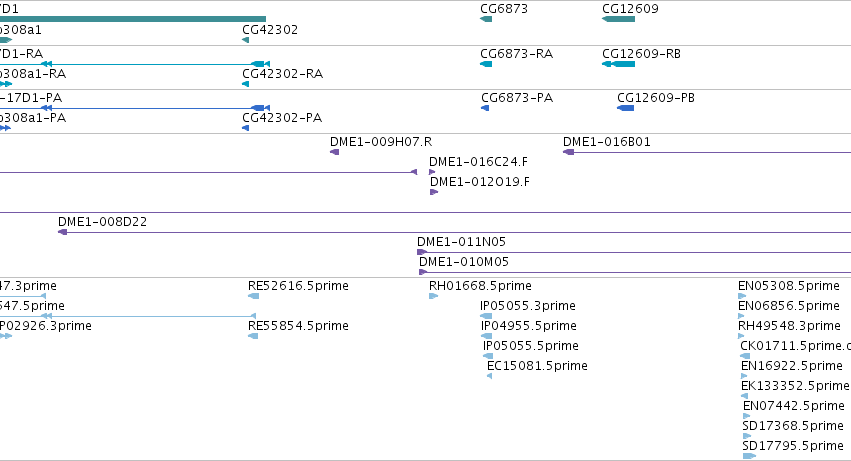851x461 pixels.
Task: Open the CG42302-RA transcript label
Action: [282, 74]
